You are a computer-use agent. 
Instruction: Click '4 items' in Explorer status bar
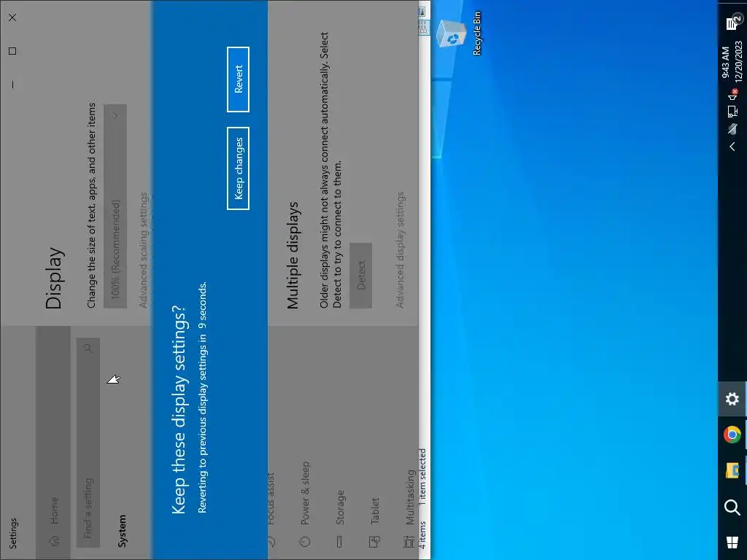(x=422, y=534)
